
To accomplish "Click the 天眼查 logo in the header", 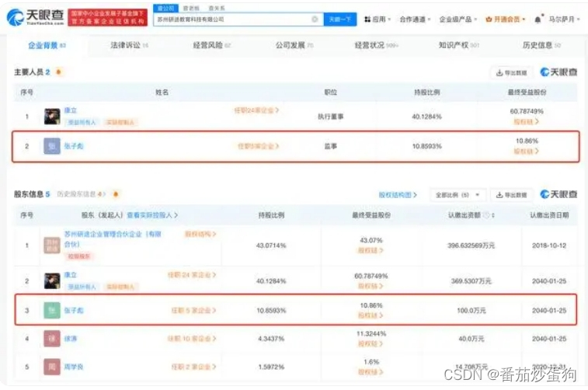I will point(36,17).
